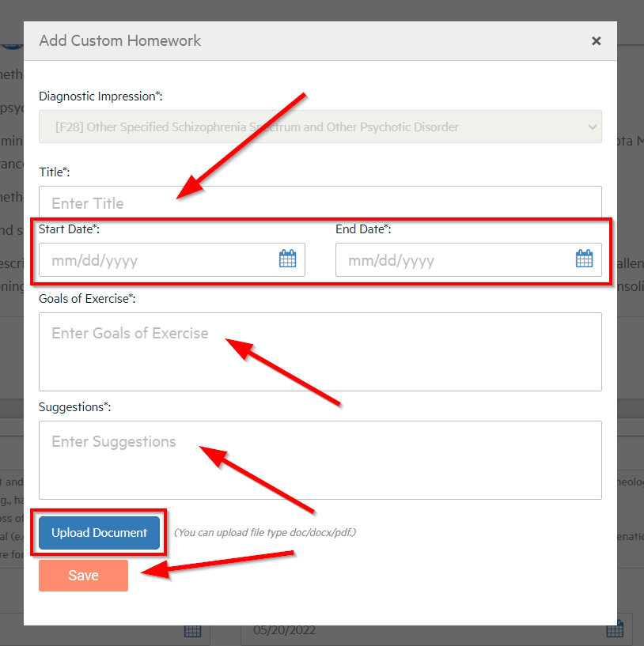Click the 'Title*:' label
Image resolution: width=644 pixels, height=646 pixels.
55,172
